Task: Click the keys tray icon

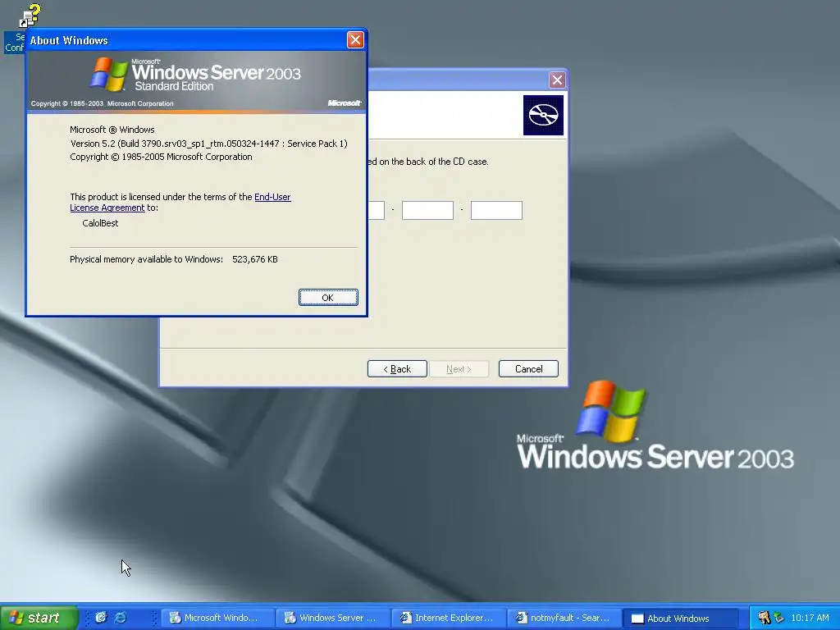Action: (x=764, y=618)
